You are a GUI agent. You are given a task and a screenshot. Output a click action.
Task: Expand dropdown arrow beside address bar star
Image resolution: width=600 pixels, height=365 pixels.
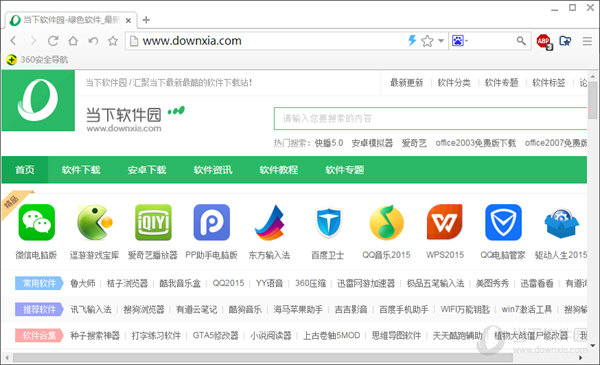(x=441, y=41)
